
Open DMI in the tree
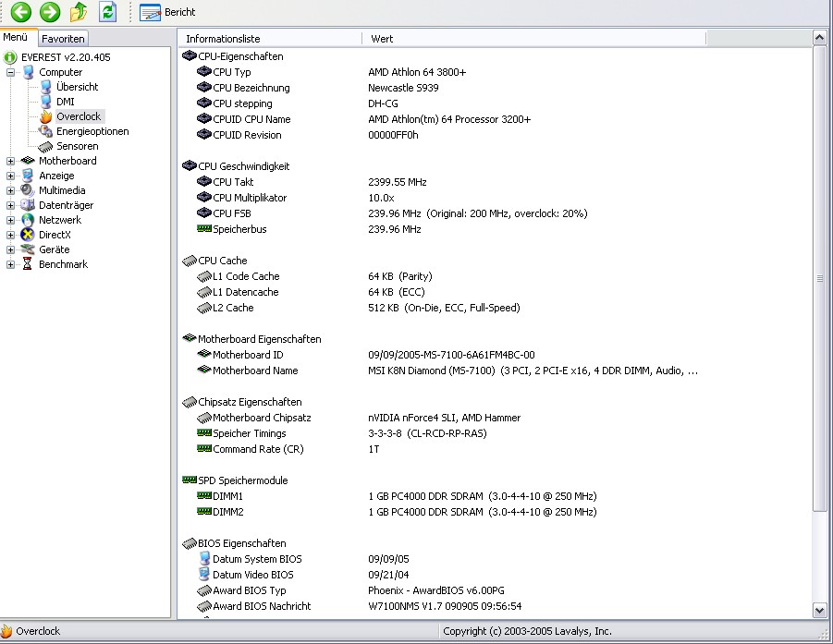tap(66, 102)
